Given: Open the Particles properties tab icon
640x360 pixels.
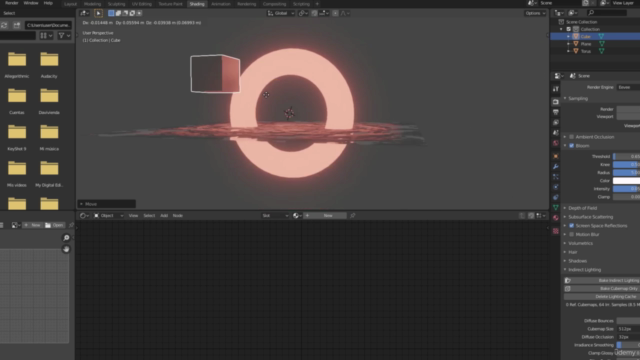Looking at the screenshot, I should (x=556, y=177).
